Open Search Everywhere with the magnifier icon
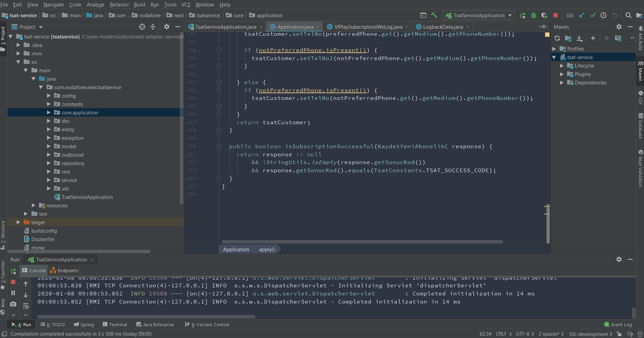This screenshot has height=338, width=644. click(x=628, y=16)
